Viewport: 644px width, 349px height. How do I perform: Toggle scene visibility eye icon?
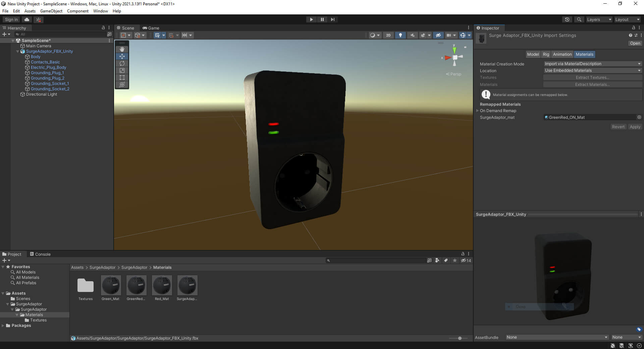[x=438, y=35]
